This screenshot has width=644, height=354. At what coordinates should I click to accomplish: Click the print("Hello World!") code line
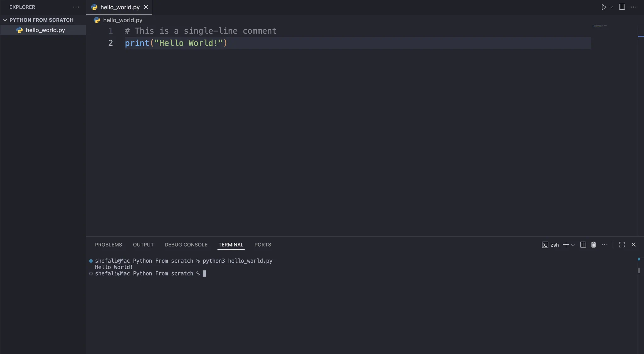coord(176,43)
